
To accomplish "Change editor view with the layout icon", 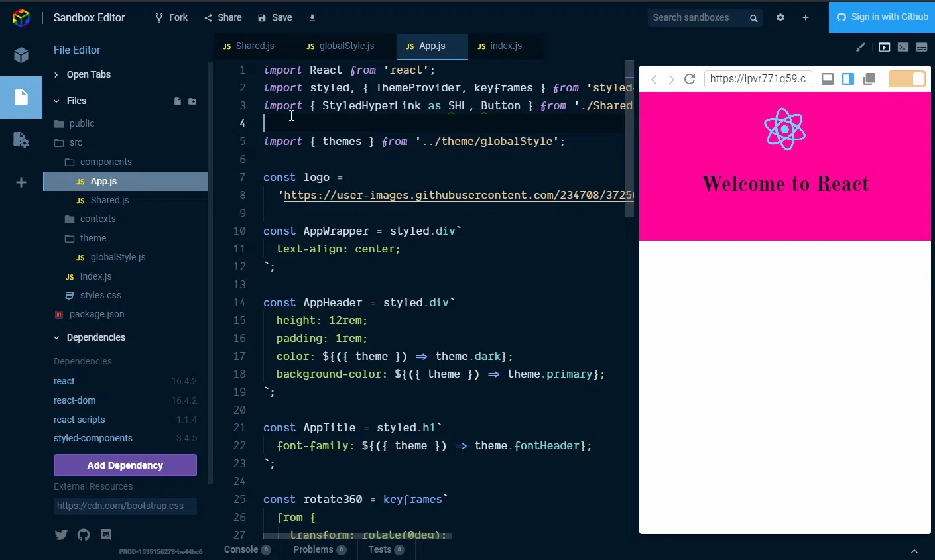I will pyautogui.click(x=921, y=46).
